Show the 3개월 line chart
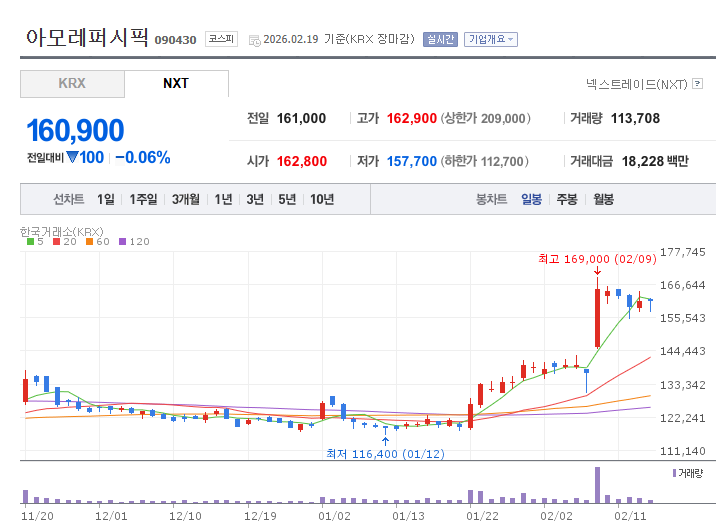This screenshot has width=716, height=532. [x=185, y=199]
